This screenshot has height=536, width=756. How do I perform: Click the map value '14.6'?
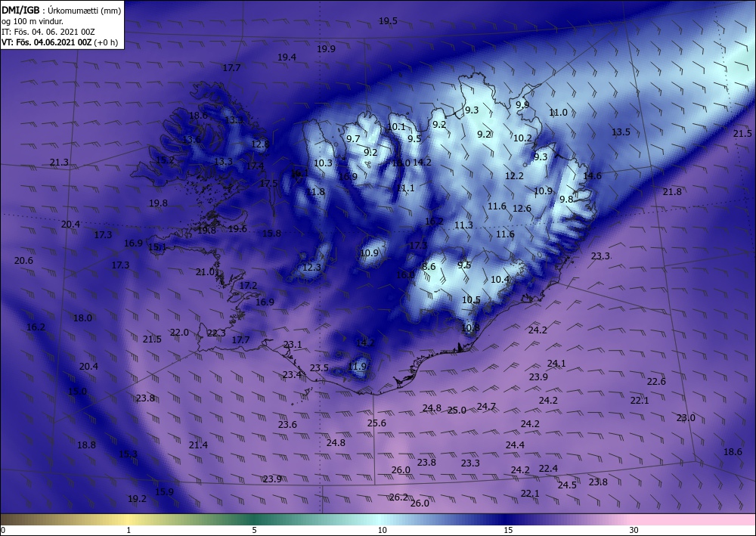pos(592,176)
